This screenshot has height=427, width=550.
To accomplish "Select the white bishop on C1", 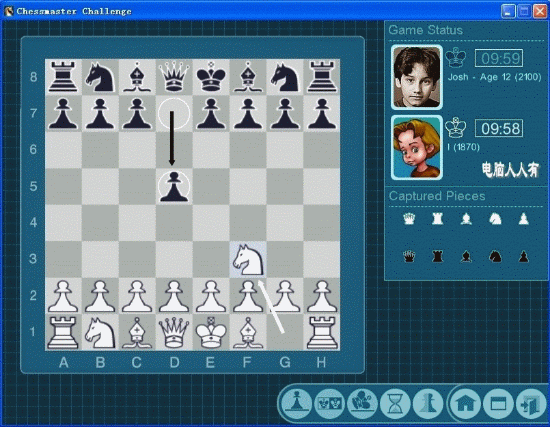I will click(137, 332).
